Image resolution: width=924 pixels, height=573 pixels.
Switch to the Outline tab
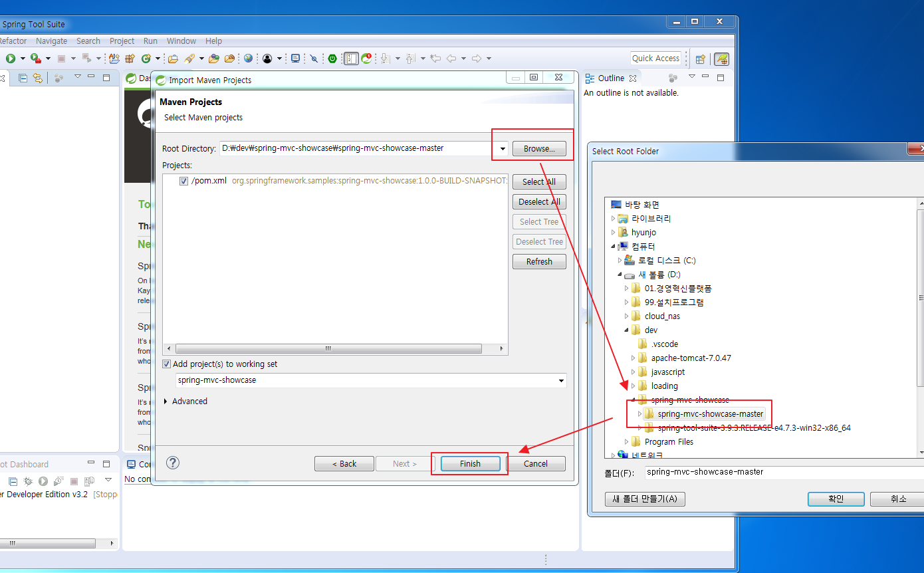click(611, 78)
